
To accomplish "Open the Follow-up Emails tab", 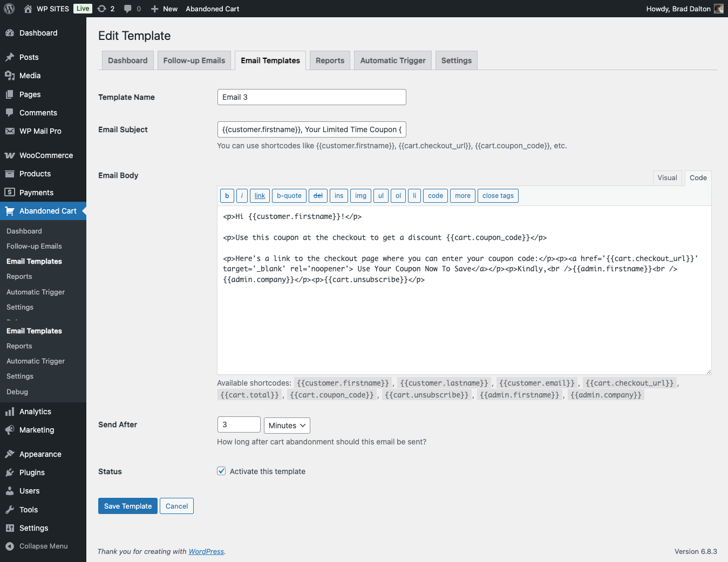I will [x=194, y=60].
